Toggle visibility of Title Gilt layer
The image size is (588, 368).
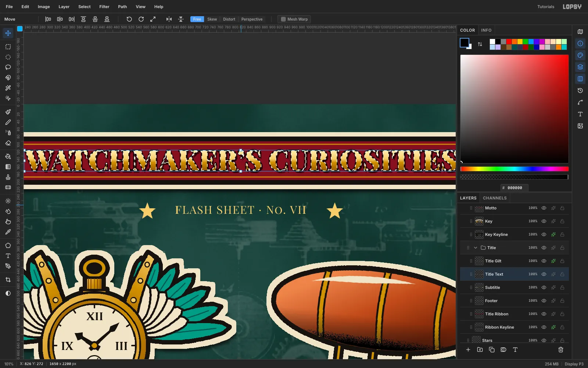click(544, 261)
